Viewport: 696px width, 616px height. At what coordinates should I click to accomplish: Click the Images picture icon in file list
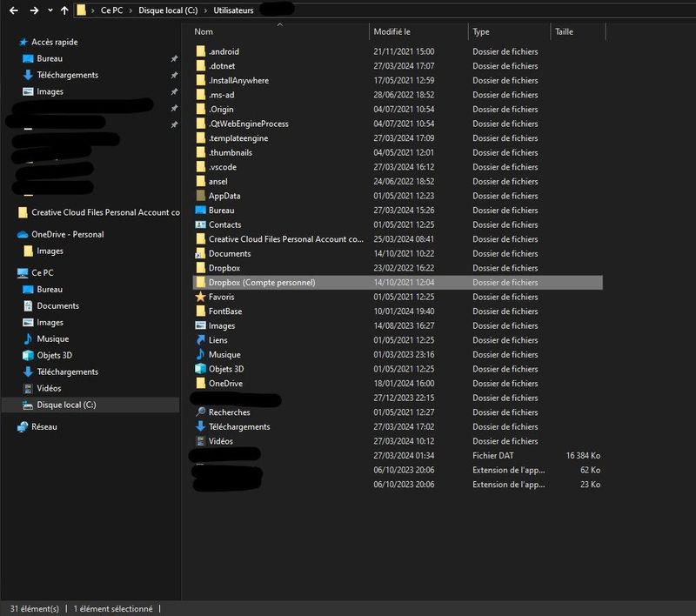click(201, 325)
